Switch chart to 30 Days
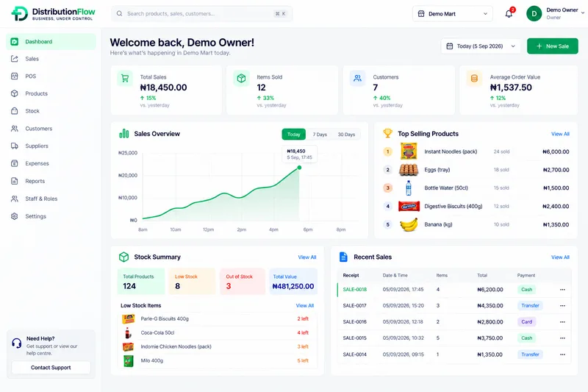The image size is (588, 392). 346,135
